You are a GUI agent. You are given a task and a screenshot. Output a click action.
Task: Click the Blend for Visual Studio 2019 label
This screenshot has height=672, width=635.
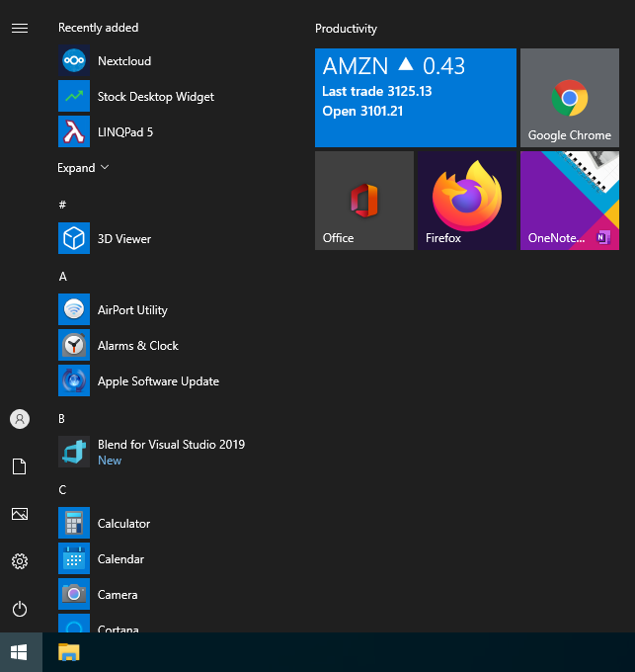pos(171,445)
